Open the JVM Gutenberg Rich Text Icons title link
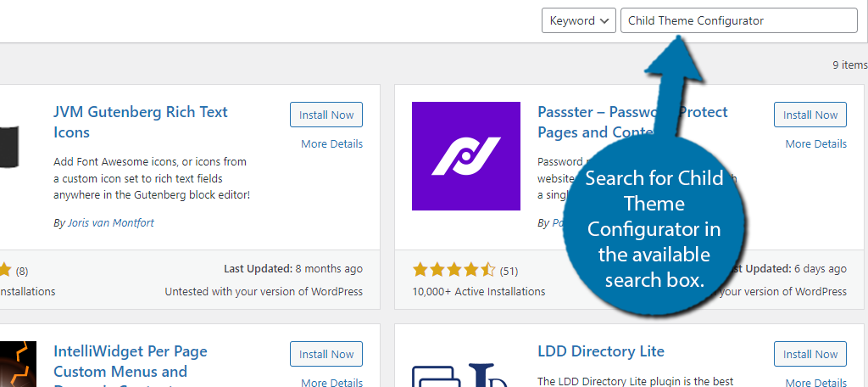This screenshot has width=868, height=387. [x=141, y=122]
